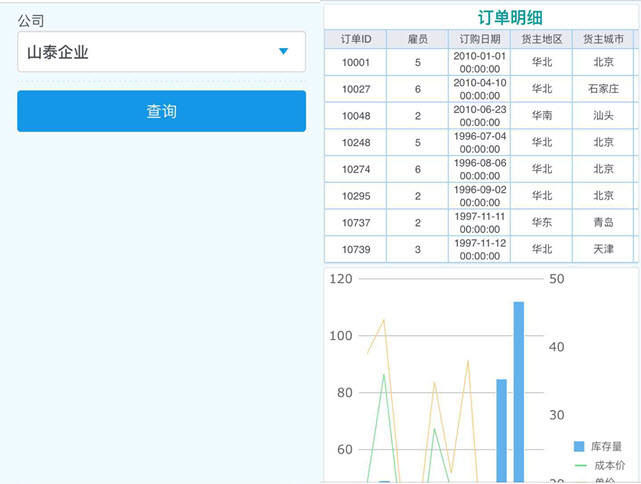
Task: Click city cell 汕头
Action: [x=603, y=116]
